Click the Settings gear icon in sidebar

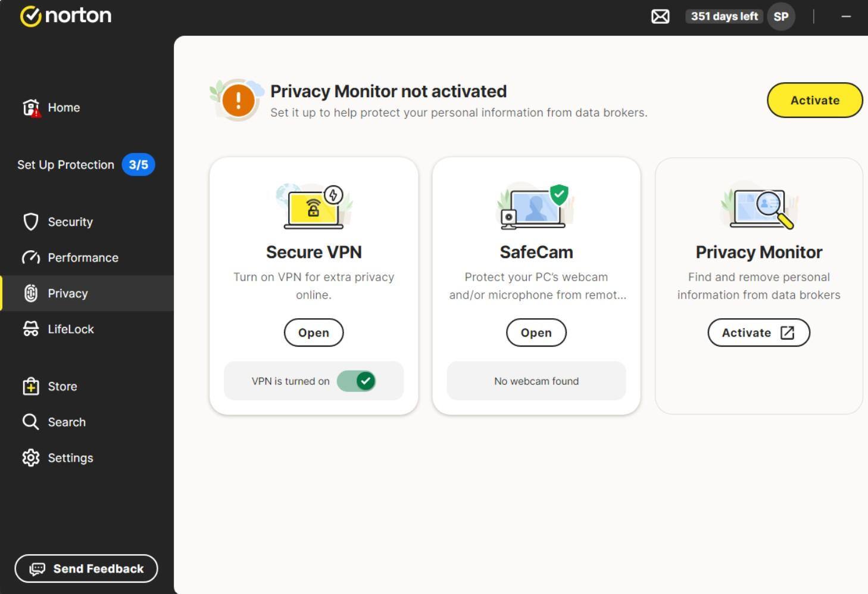(31, 458)
